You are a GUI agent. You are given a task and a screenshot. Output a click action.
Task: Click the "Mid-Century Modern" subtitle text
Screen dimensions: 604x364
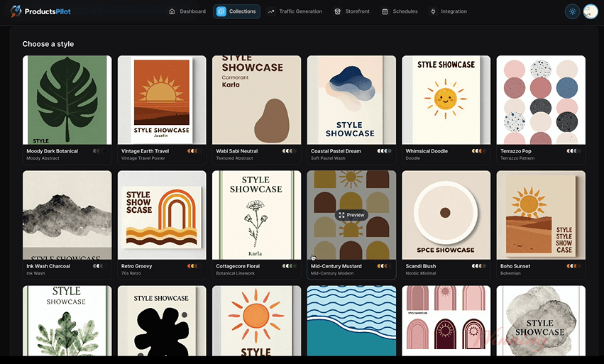click(x=332, y=273)
